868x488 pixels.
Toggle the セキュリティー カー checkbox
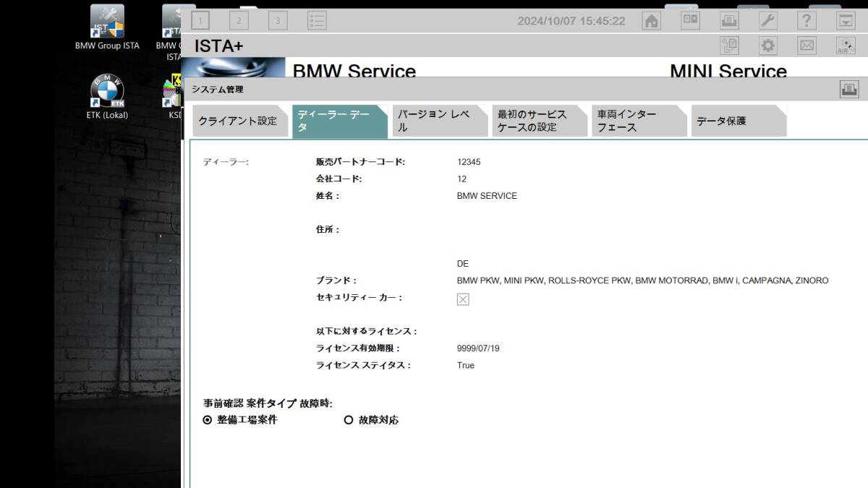coord(463,299)
